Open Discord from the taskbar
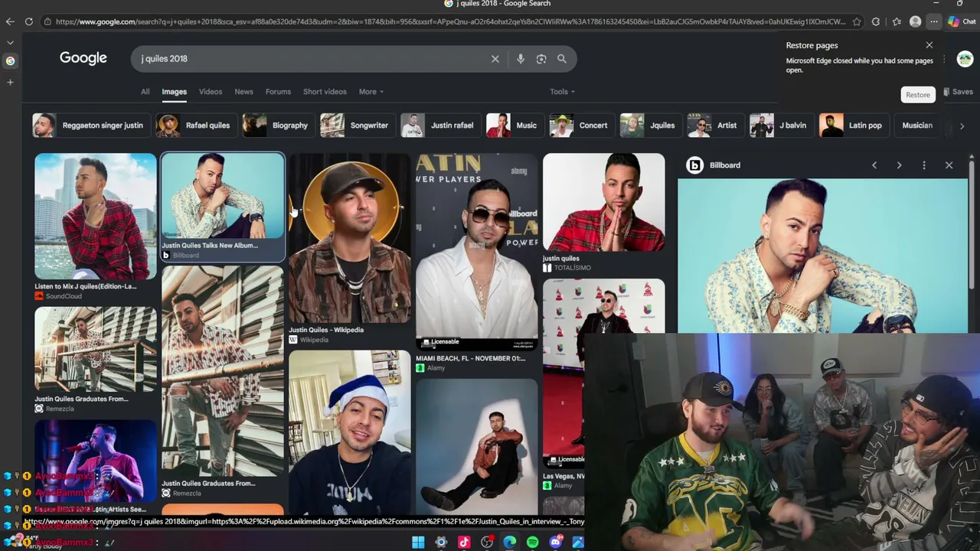The height and width of the screenshot is (551, 980). pyautogui.click(x=556, y=543)
